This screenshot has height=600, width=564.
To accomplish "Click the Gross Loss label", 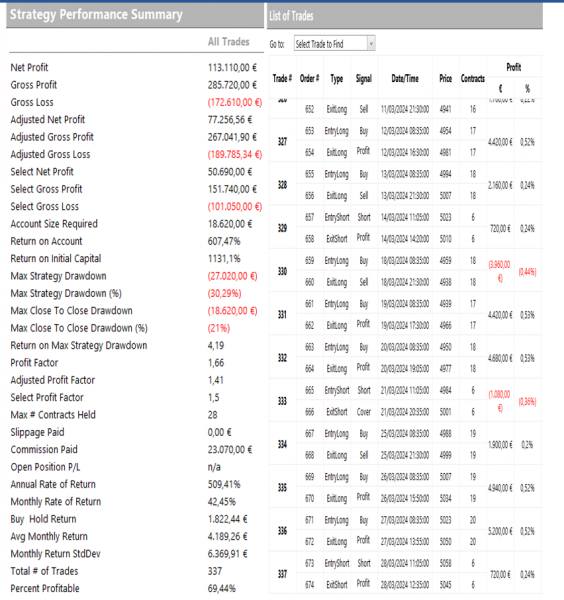I will (32, 103).
